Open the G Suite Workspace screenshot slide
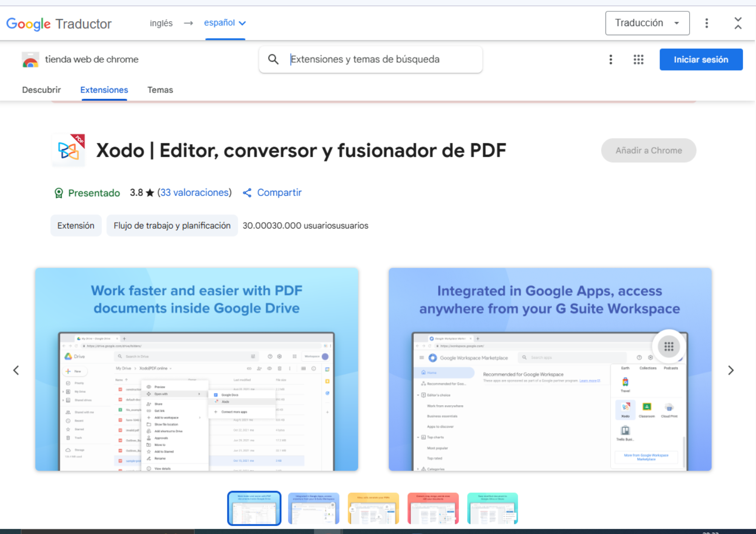Screen dimensions: 756x534 tap(550, 369)
